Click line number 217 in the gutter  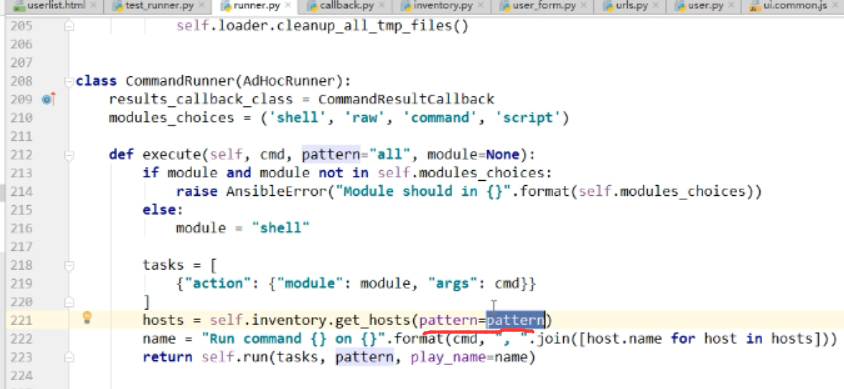22,246
